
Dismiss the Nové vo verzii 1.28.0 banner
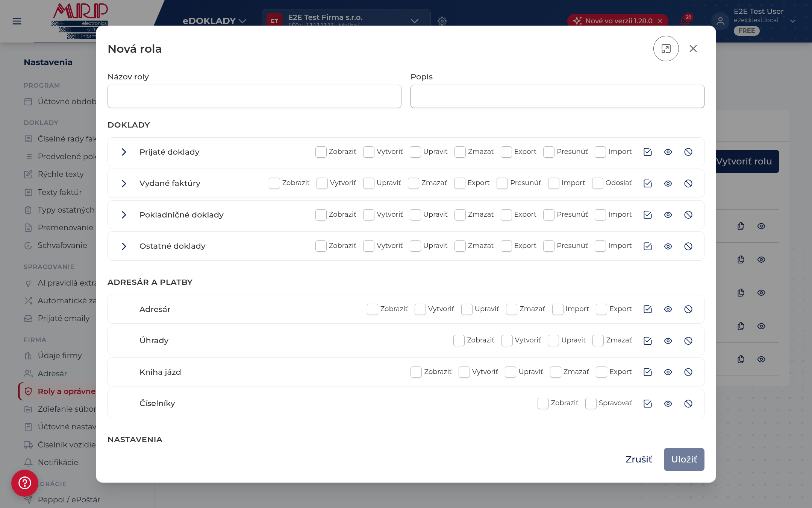(660, 21)
